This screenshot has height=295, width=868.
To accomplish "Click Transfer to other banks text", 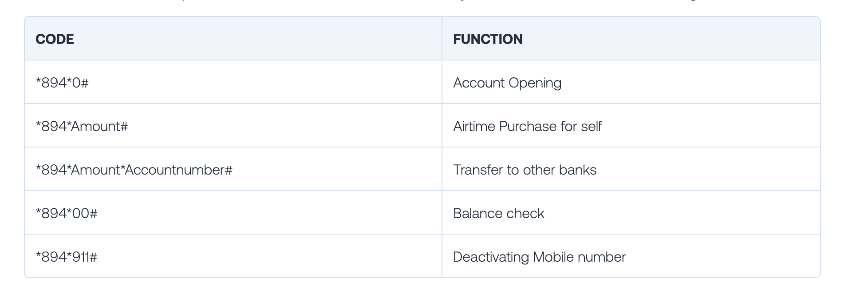I will [525, 170].
